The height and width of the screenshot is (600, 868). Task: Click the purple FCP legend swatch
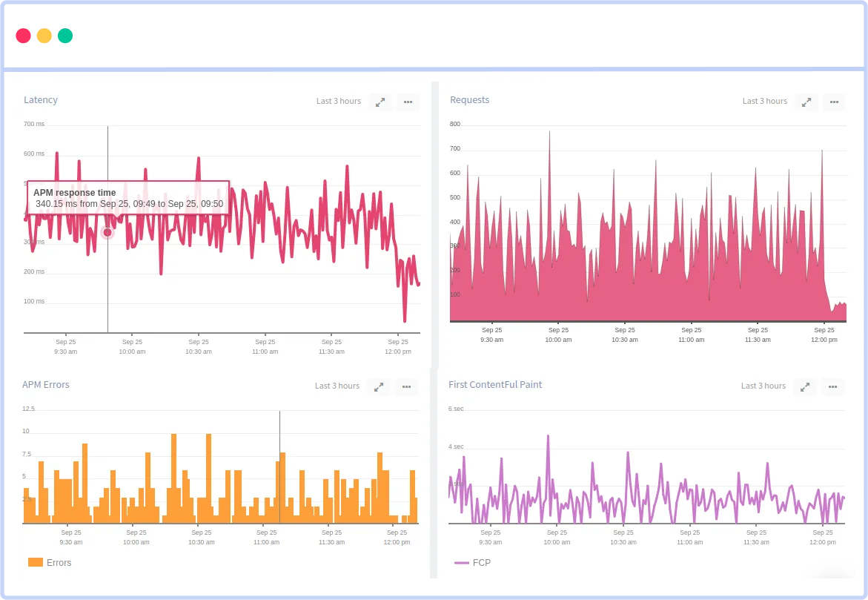[462, 562]
